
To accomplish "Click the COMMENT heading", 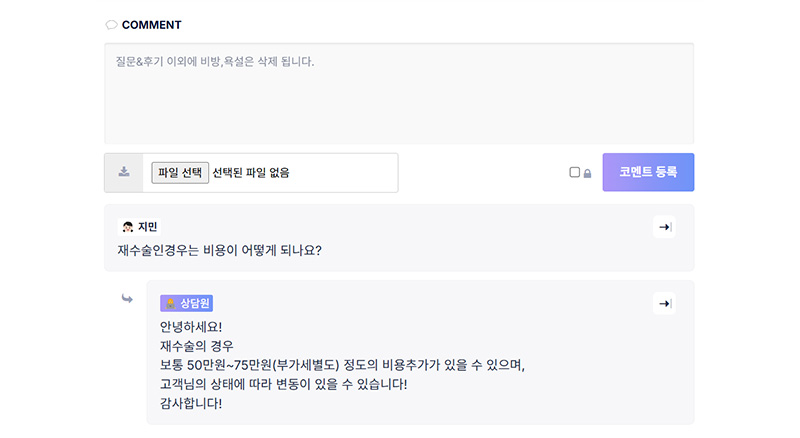I will pyautogui.click(x=152, y=25).
